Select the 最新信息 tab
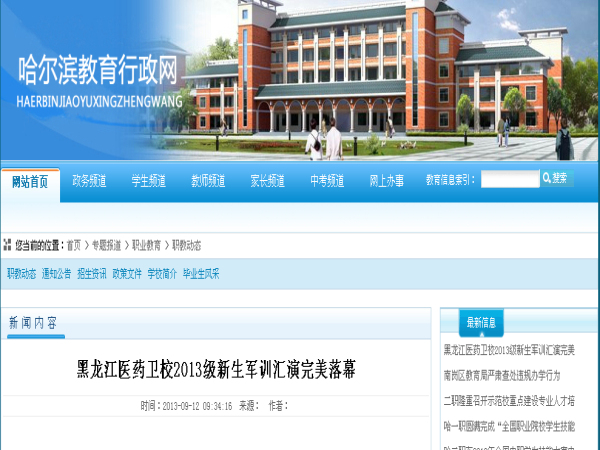The height and width of the screenshot is (450, 600). (x=481, y=323)
